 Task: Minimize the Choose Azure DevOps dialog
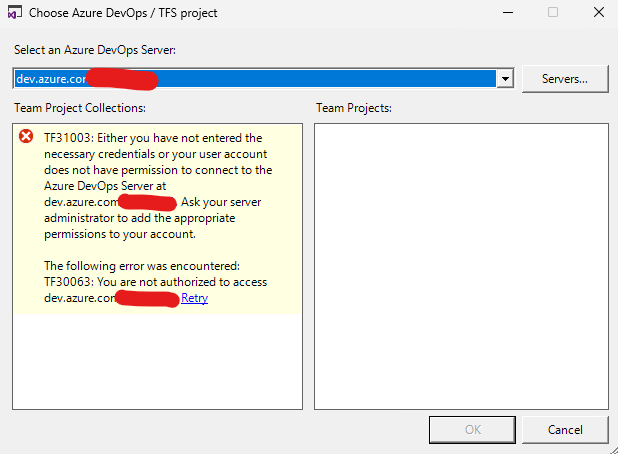(x=508, y=13)
